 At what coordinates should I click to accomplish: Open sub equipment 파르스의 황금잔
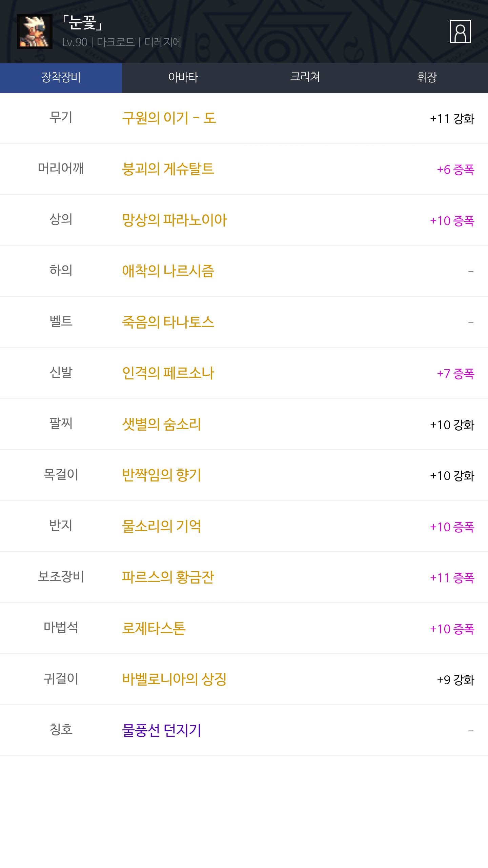click(168, 577)
